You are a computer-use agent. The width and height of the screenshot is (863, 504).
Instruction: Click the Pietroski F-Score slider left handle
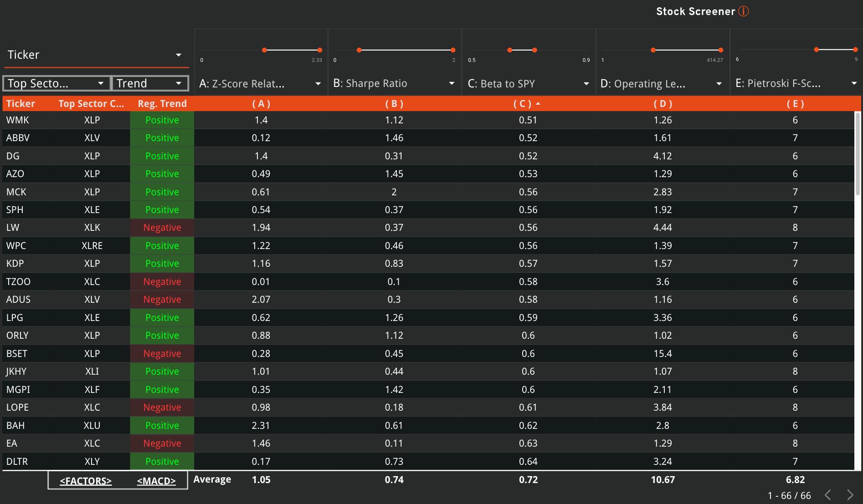817,50
